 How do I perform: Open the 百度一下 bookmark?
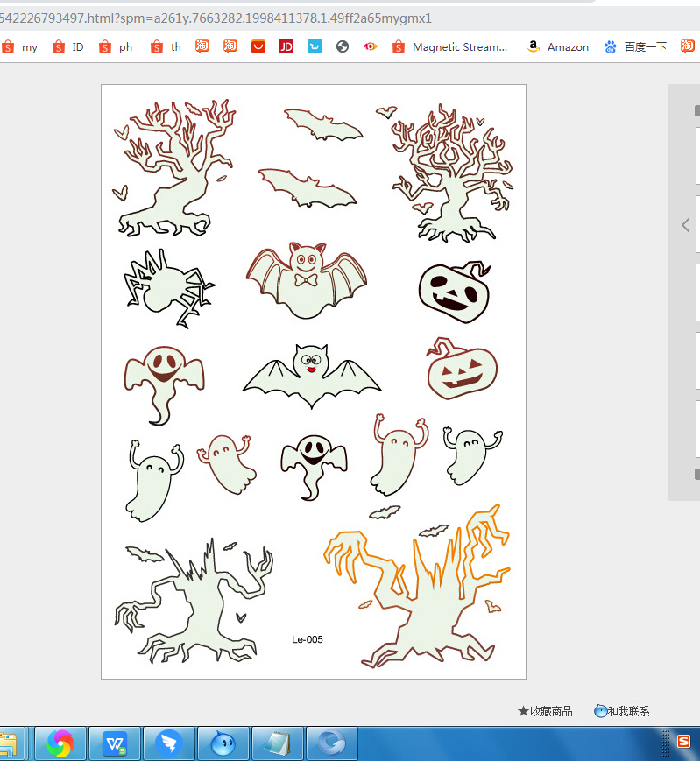pos(636,46)
